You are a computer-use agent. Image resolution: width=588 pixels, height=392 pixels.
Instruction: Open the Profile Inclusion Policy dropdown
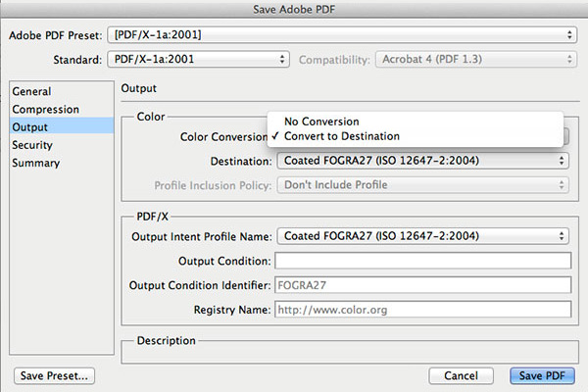tap(422, 185)
